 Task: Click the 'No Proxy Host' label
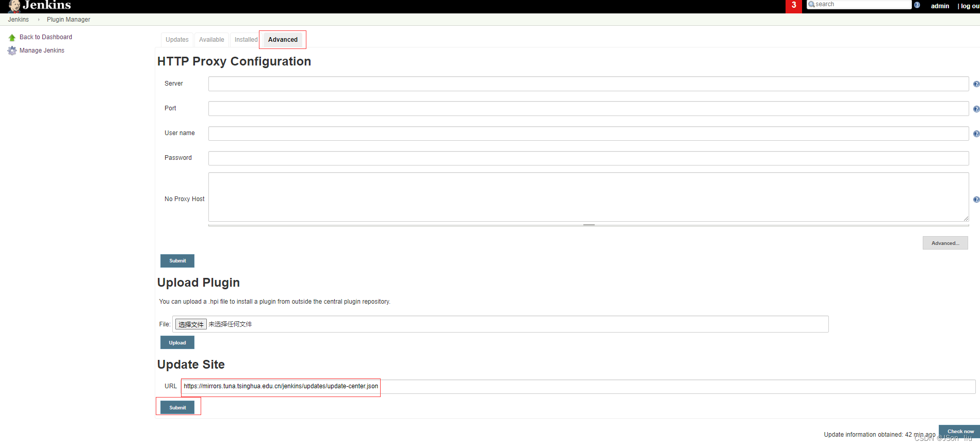184,199
